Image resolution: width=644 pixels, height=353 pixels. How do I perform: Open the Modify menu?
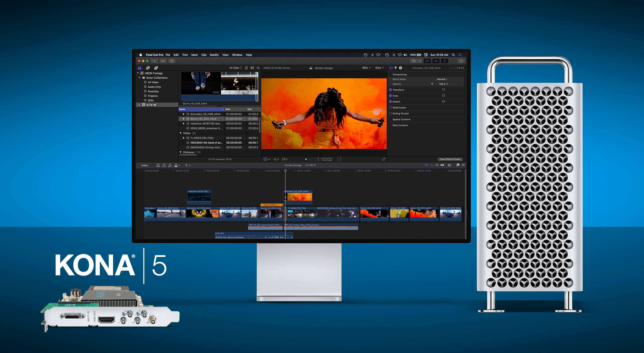214,55
